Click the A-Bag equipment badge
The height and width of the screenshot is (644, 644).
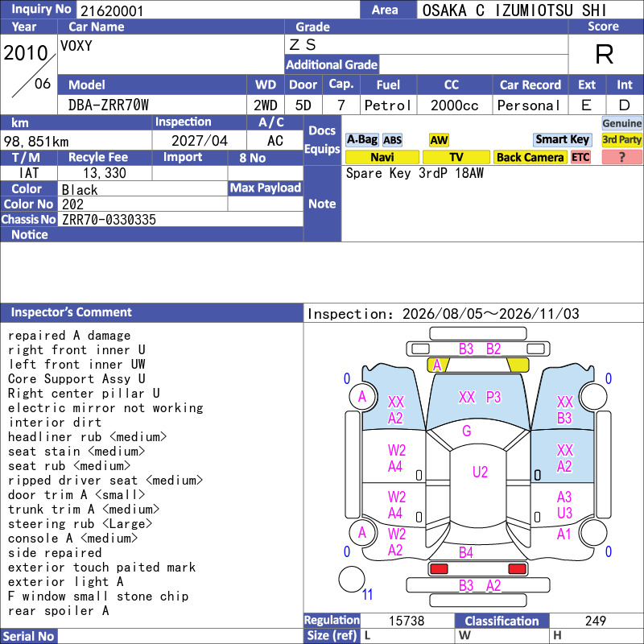361,139
